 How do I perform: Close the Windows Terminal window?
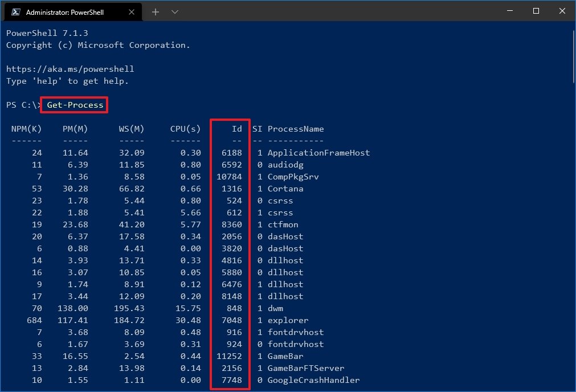562,11
